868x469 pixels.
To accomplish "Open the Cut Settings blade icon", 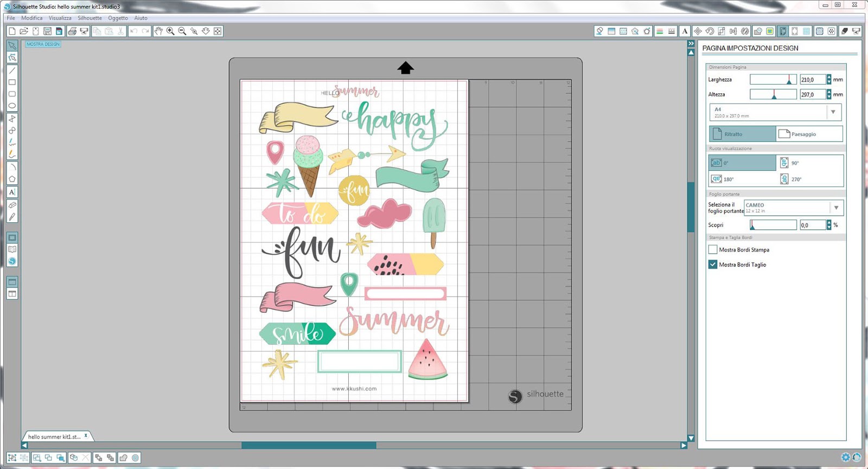I will click(x=845, y=31).
